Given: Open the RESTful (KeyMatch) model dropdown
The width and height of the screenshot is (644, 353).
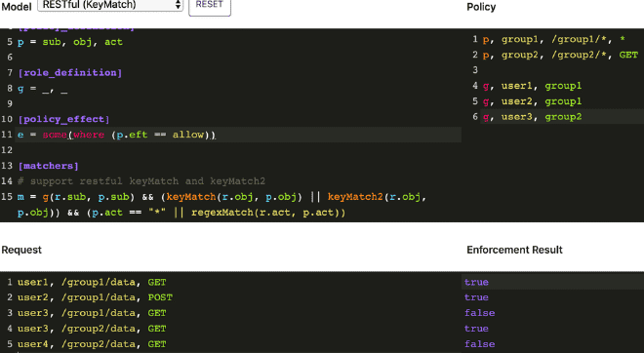Looking at the screenshot, I should (110, 5).
